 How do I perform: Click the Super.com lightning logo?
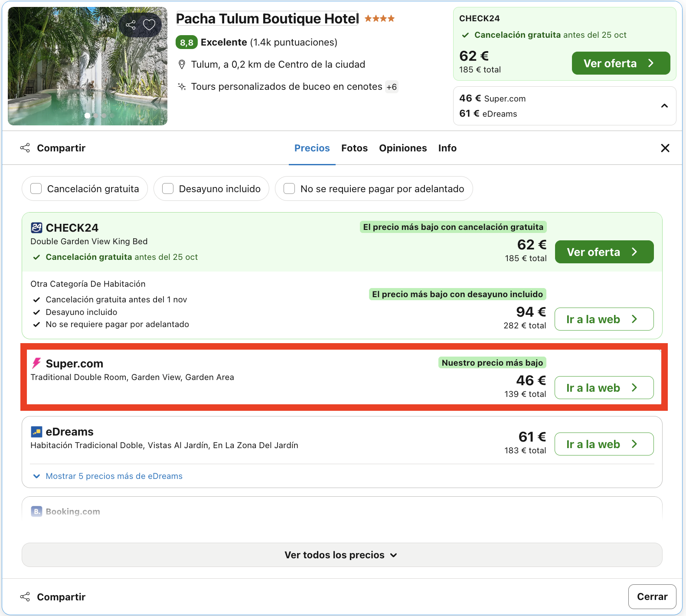(x=36, y=363)
